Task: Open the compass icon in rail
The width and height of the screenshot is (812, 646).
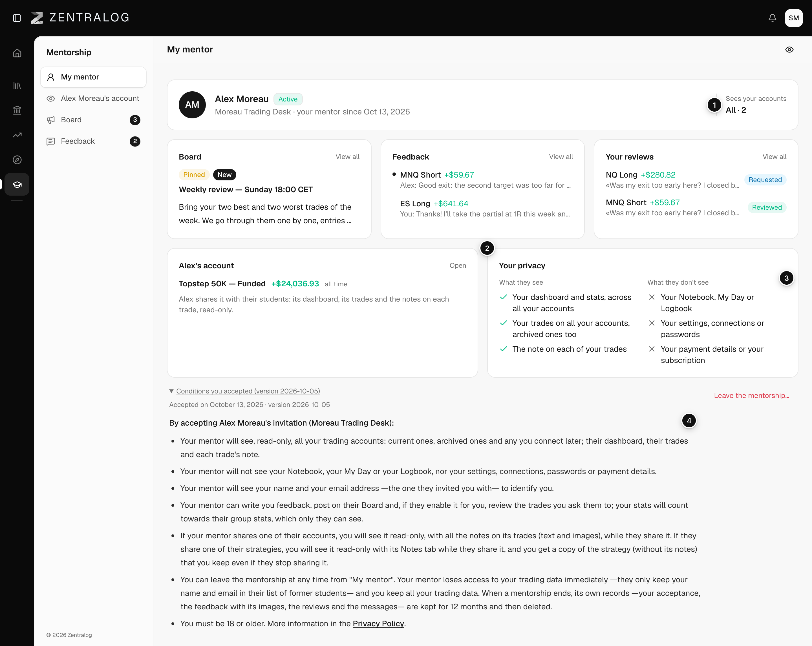Action: pos(17,160)
